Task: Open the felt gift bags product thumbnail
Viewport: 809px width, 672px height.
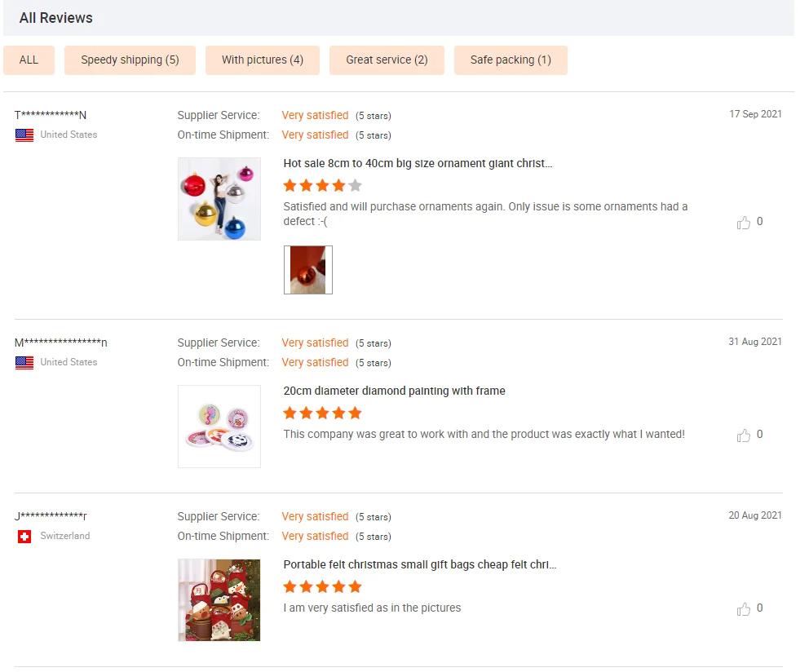Action: 219,600
